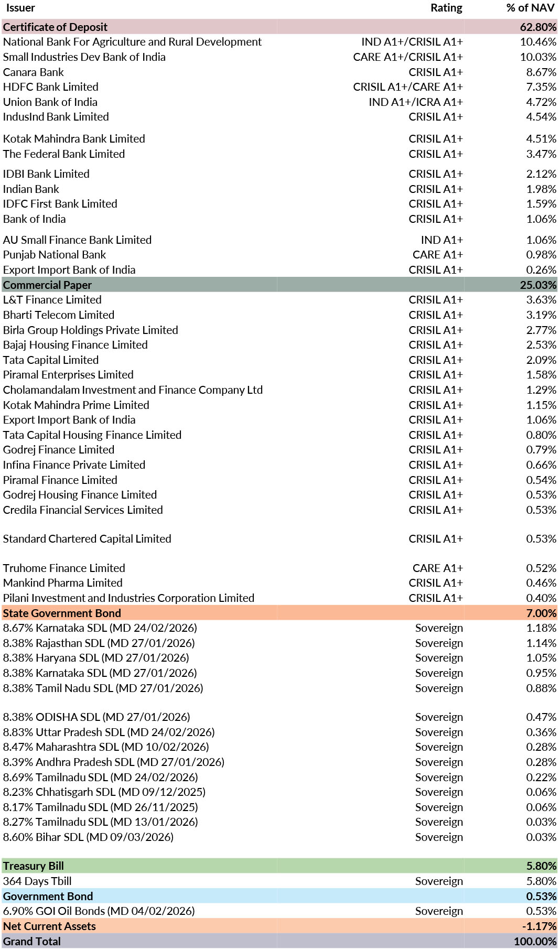560x950 pixels.
Task: Select the HDFC Bank Limited cell
Action: (x=51, y=87)
